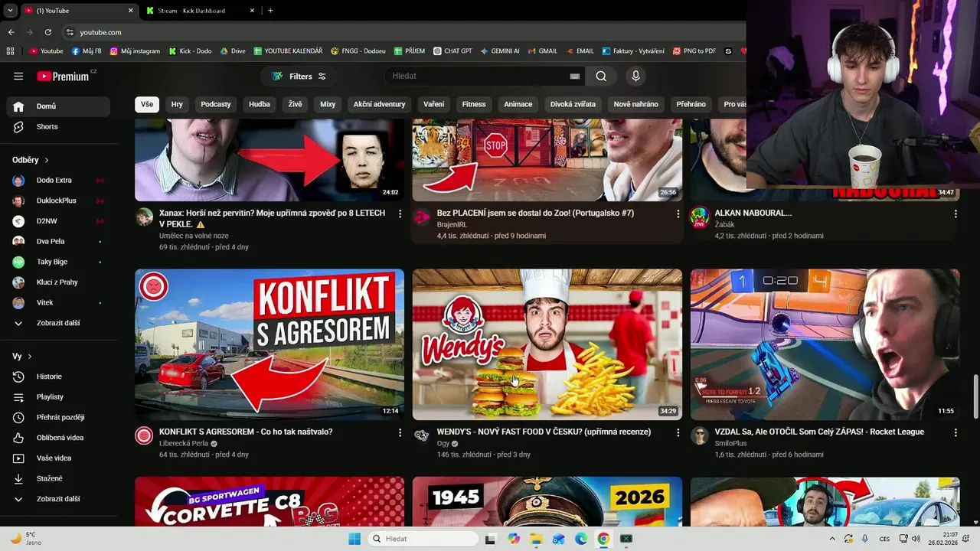Select the Podcasty category chip

[216, 104]
